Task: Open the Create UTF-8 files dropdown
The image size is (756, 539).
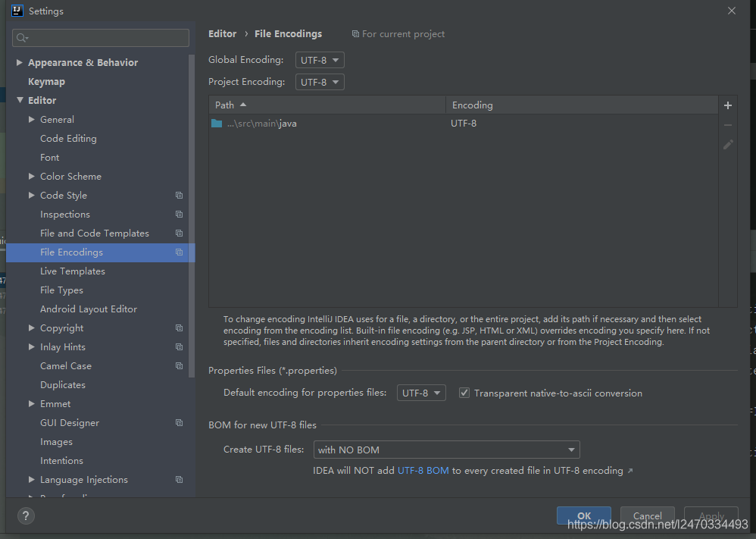Action: pos(446,450)
